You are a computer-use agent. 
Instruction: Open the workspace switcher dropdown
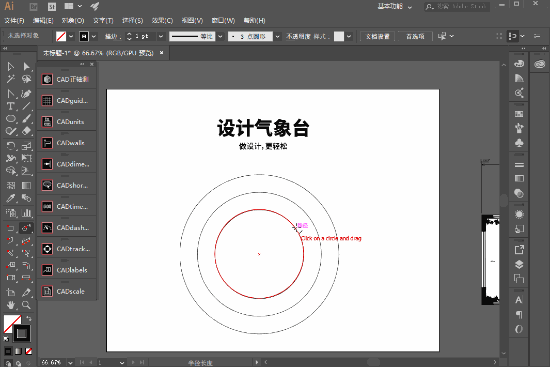[395, 6]
